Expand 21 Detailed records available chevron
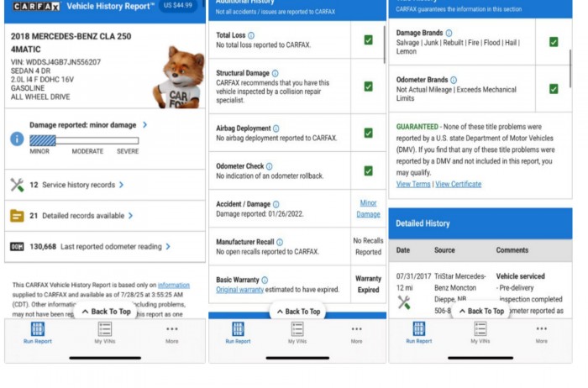588x388 pixels. pyautogui.click(x=130, y=216)
